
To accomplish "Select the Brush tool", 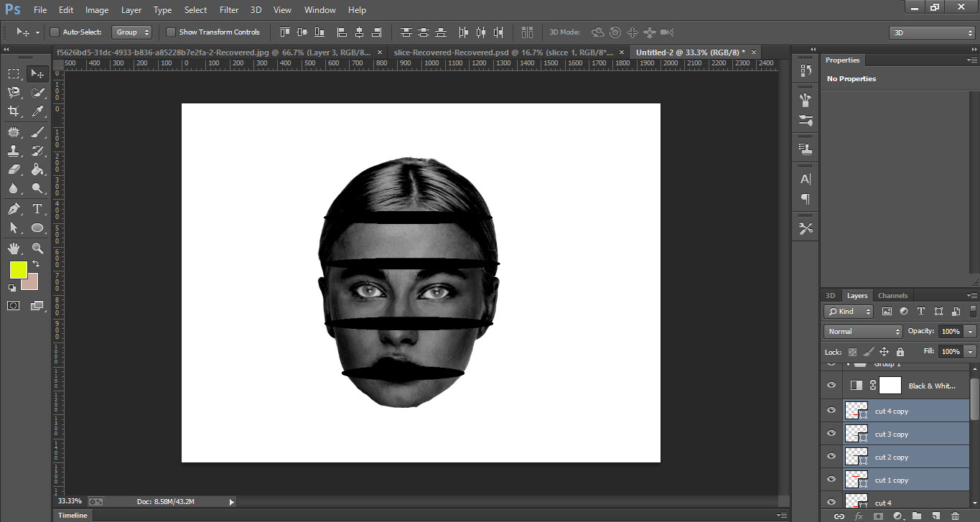I will pos(37,132).
